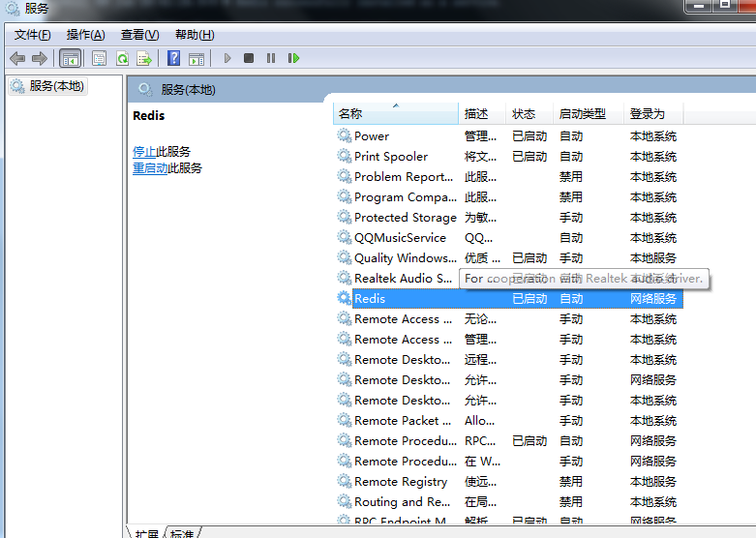Select 服务(本地) in the left tree

(x=48, y=86)
